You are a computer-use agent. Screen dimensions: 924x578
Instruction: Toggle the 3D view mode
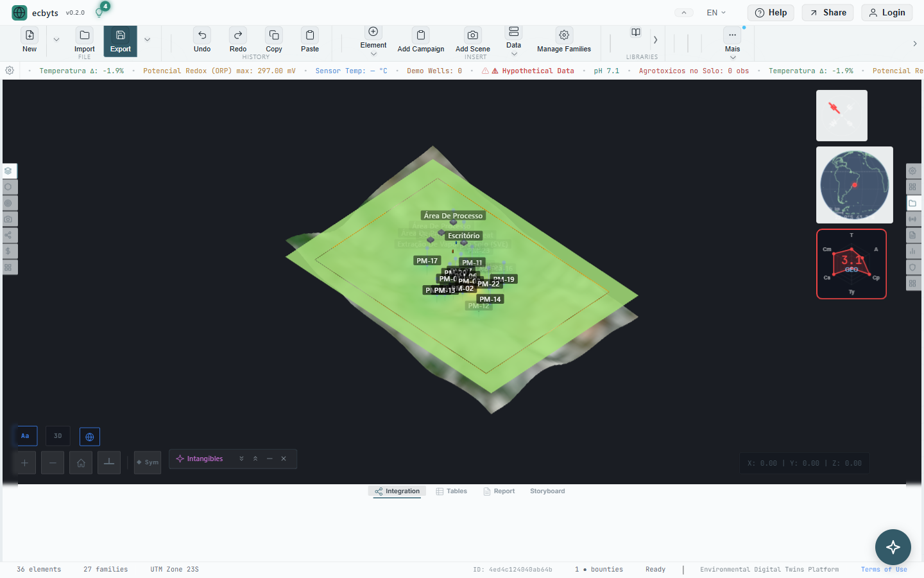point(58,436)
